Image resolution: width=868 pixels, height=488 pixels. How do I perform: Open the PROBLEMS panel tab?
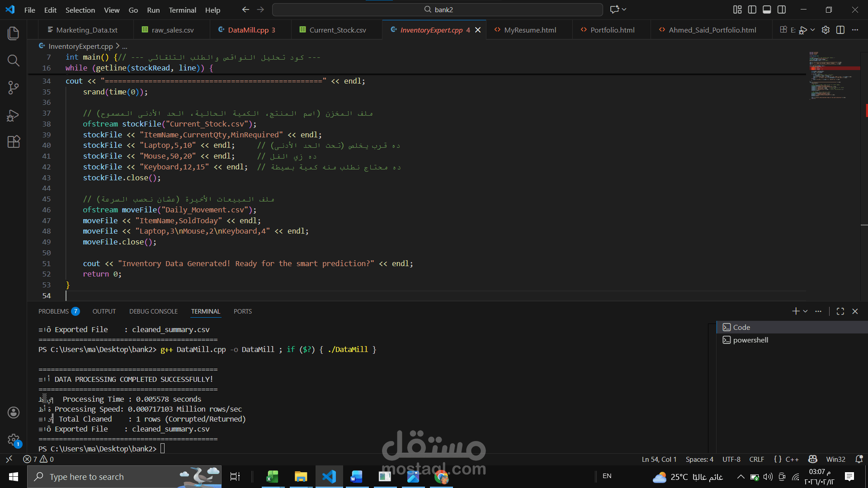coord(53,311)
